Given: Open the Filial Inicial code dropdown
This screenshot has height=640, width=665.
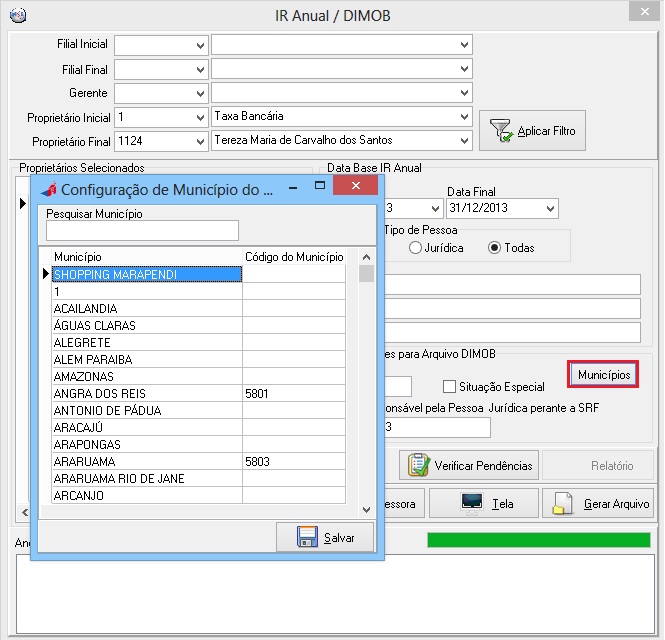Looking at the screenshot, I should pyautogui.click(x=199, y=45).
